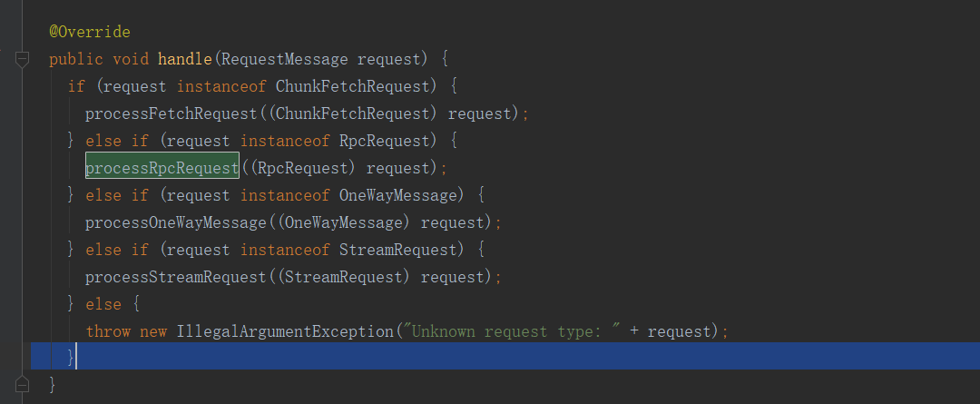Image resolution: width=980 pixels, height=404 pixels.
Task: Click the @Override annotation
Action: click(90, 32)
